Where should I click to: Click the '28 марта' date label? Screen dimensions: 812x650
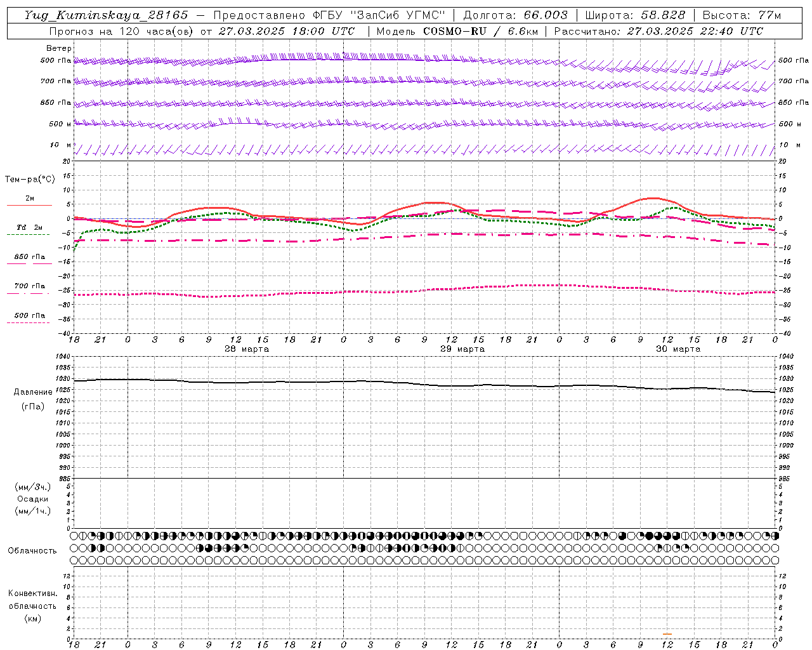click(247, 349)
